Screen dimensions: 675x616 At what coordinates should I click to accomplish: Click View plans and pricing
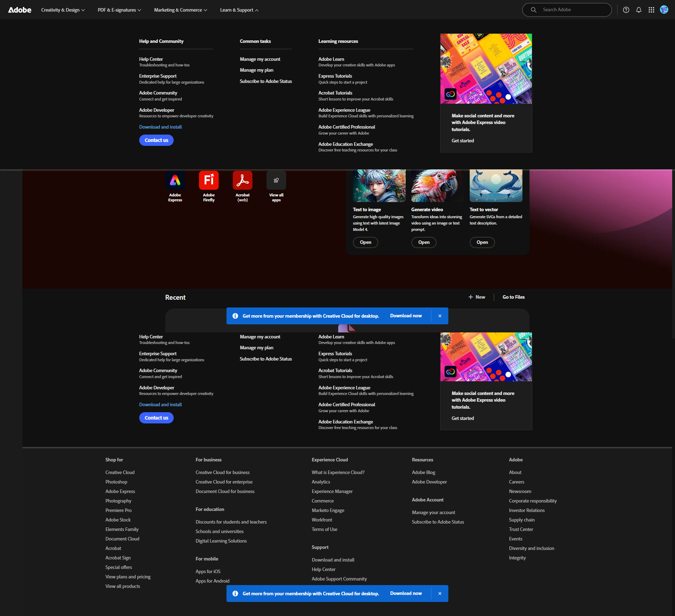(128, 577)
